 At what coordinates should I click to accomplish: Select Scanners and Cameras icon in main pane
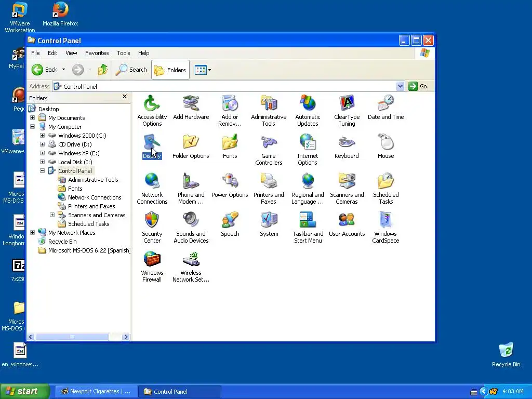point(347,189)
